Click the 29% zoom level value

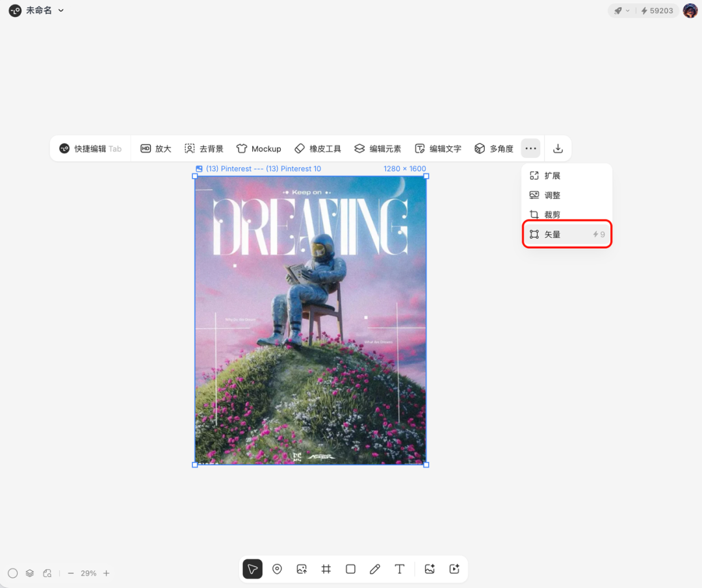(x=88, y=573)
